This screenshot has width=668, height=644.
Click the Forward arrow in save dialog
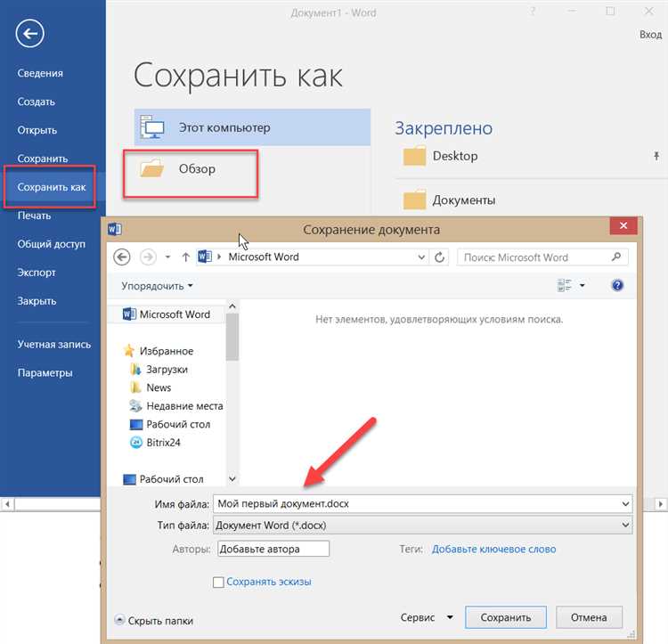(148, 257)
